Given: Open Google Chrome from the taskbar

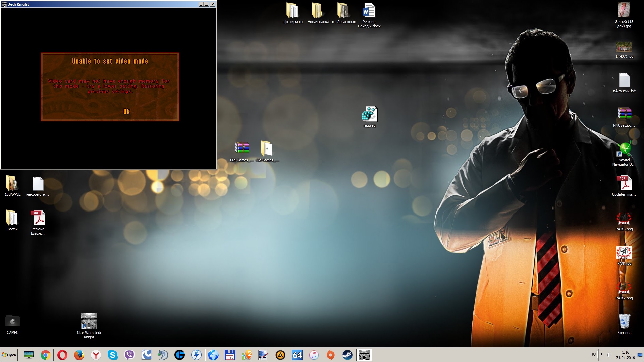Looking at the screenshot, I should [x=46, y=355].
